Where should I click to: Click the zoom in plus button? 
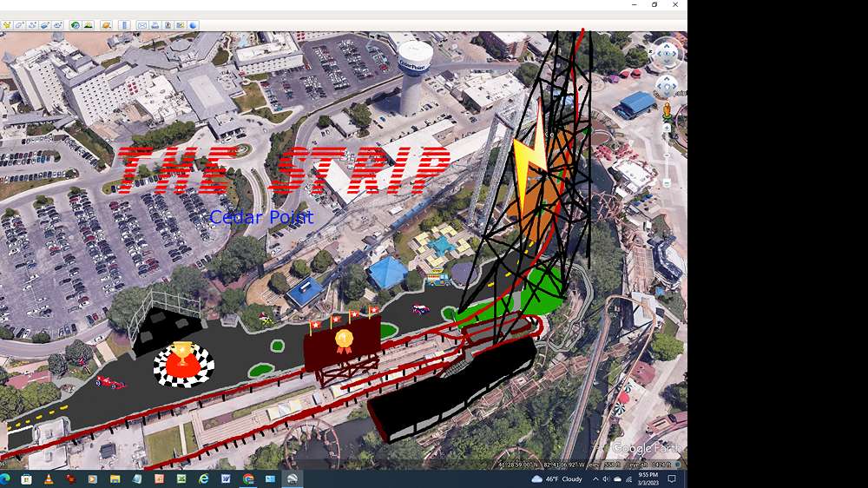(x=667, y=128)
